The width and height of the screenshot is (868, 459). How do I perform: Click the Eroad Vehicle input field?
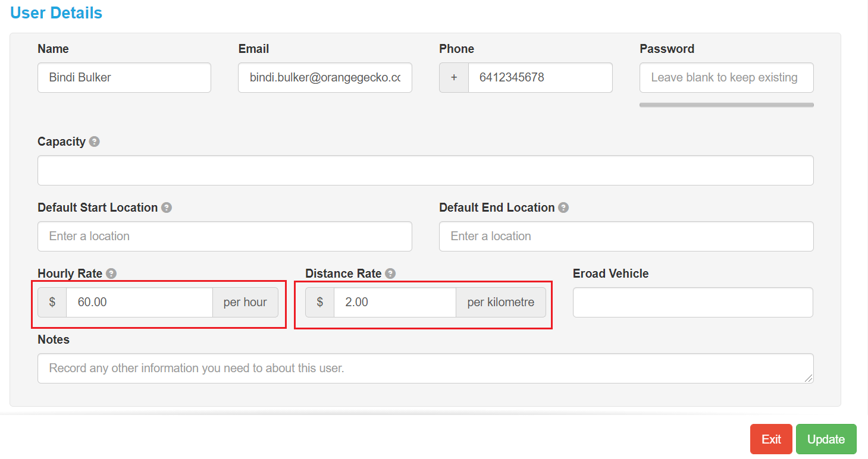coord(693,302)
